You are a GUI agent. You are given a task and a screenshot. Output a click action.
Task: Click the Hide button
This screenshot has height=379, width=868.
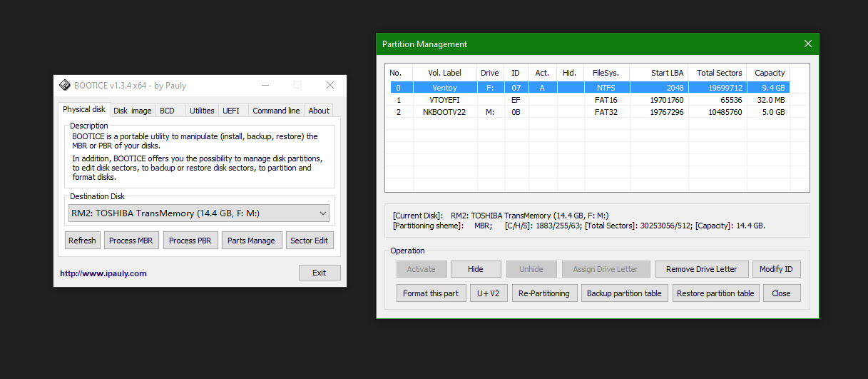click(476, 269)
